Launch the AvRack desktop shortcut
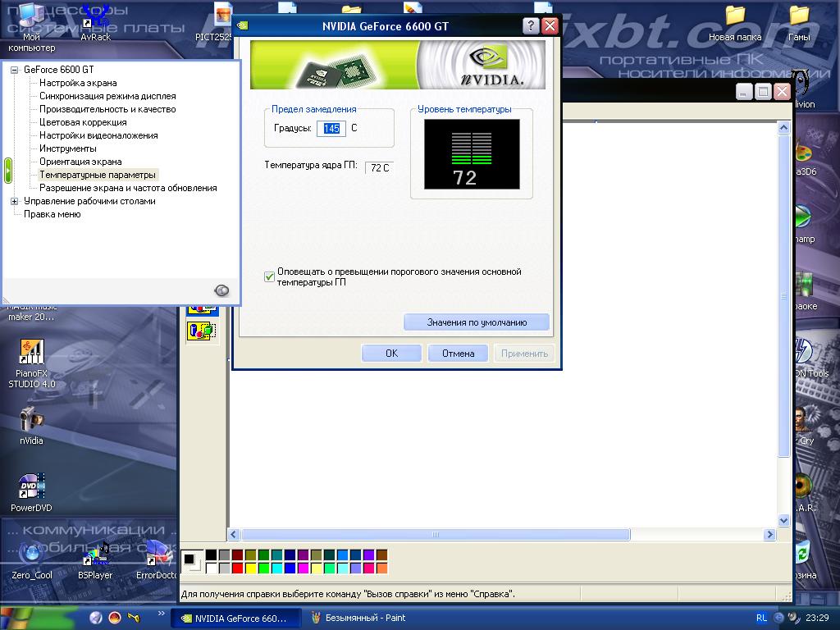840x630 pixels. coord(95,24)
